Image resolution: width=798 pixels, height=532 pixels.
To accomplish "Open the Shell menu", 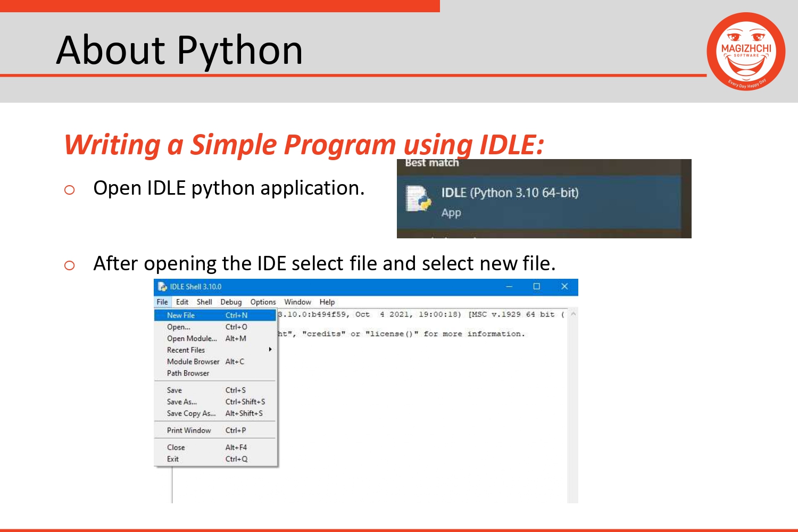I will 204,302.
